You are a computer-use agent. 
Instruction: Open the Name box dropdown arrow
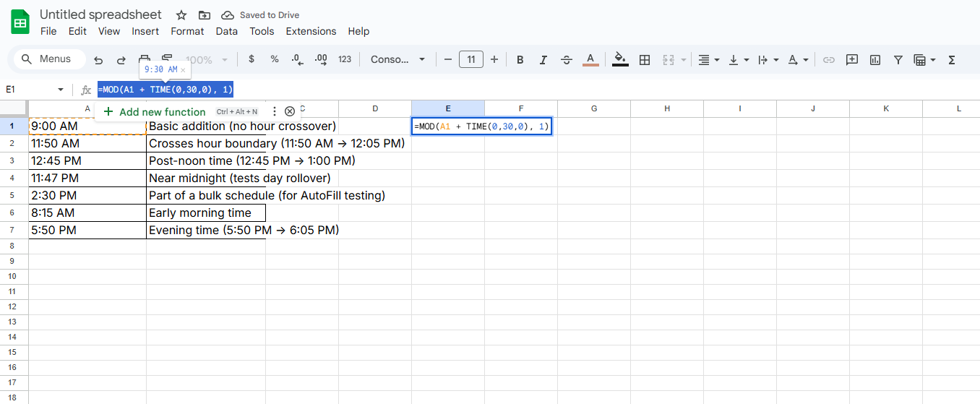[61, 90]
